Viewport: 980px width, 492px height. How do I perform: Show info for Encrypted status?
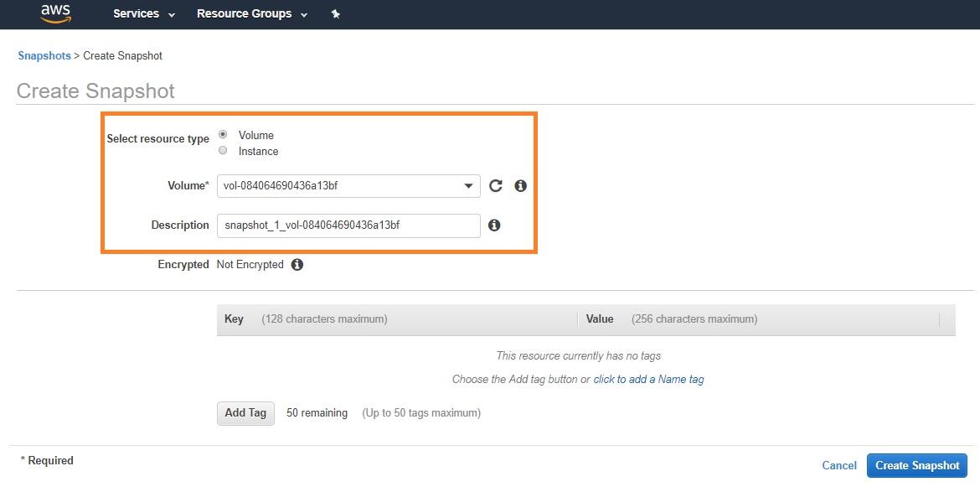pyautogui.click(x=297, y=265)
